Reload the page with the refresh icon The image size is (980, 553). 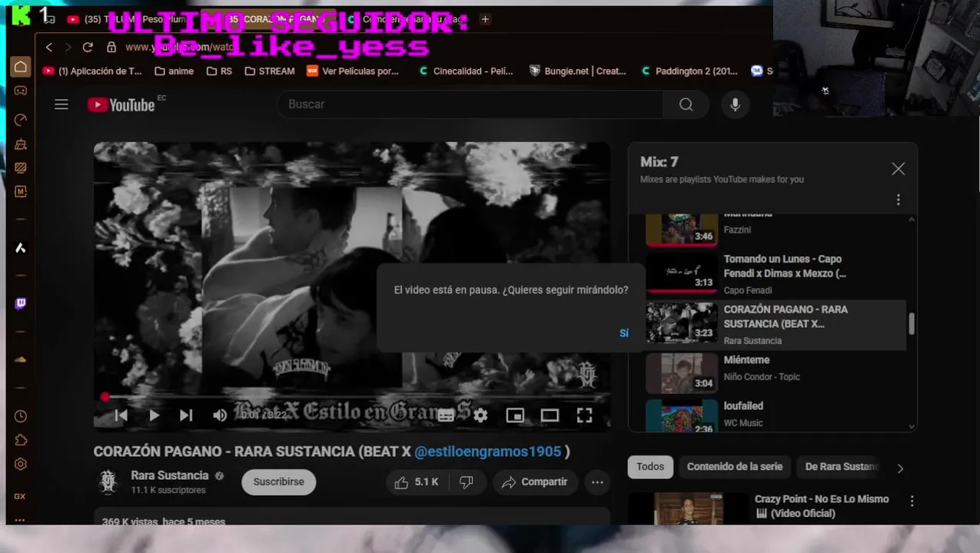tap(88, 48)
